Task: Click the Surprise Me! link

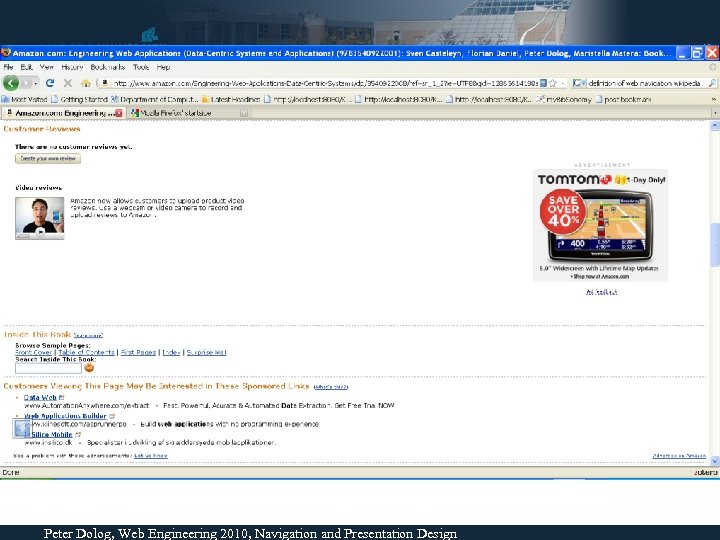Action: point(206,352)
